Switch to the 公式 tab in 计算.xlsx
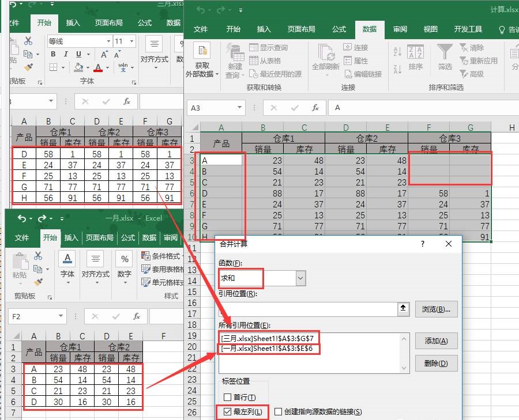This screenshot has height=420, width=519. tap(339, 29)
